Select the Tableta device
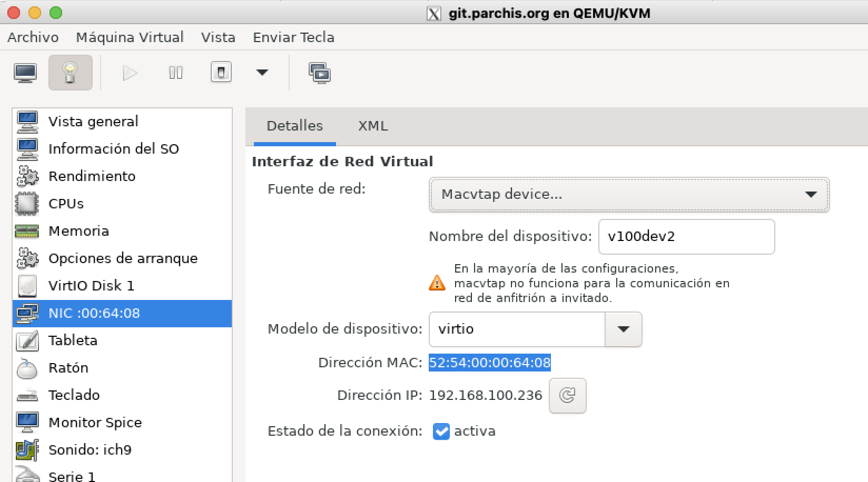Image resolution: width=868 pixels, height=482 pixels. [122, 340]
